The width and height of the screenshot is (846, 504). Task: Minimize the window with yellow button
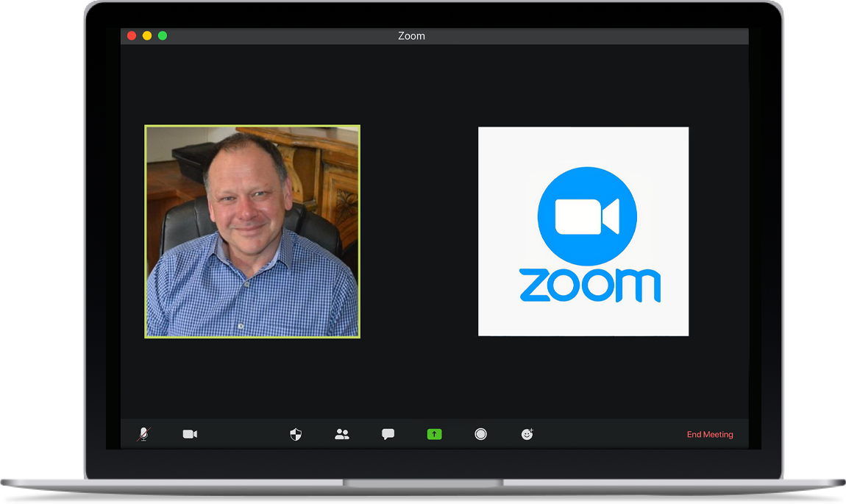[147, 35]
